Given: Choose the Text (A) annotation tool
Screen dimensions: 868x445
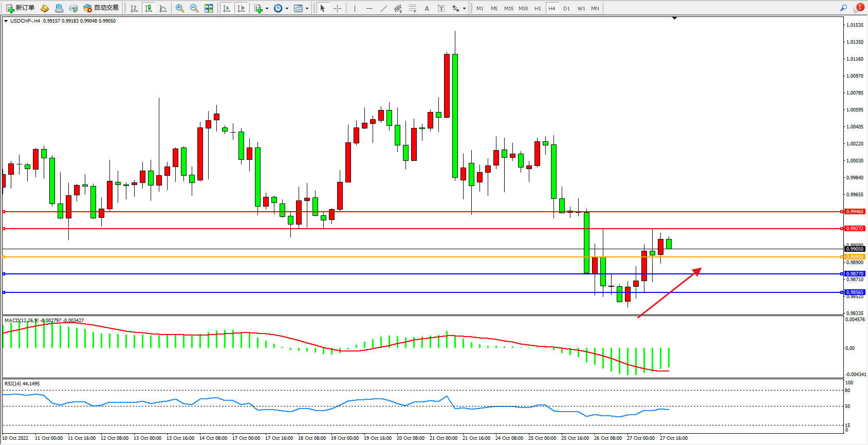Looking at the screenshot, I should point(427,8).
